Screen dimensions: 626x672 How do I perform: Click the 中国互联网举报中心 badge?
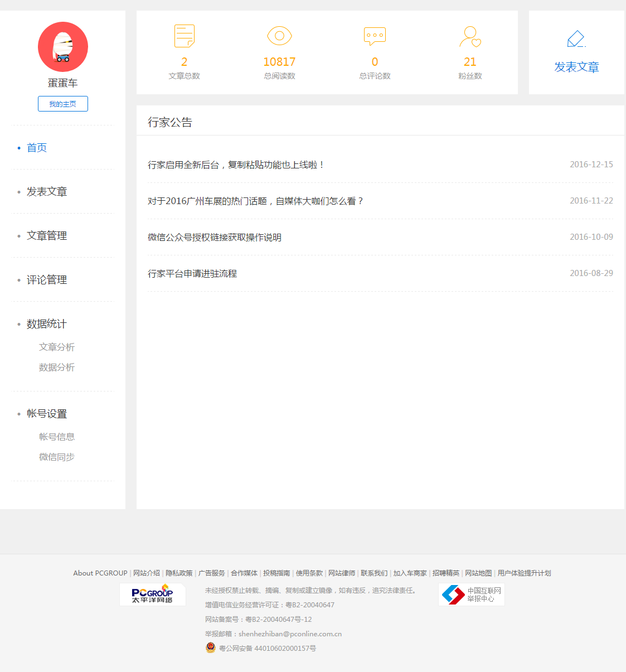click(x=471, y=594)
